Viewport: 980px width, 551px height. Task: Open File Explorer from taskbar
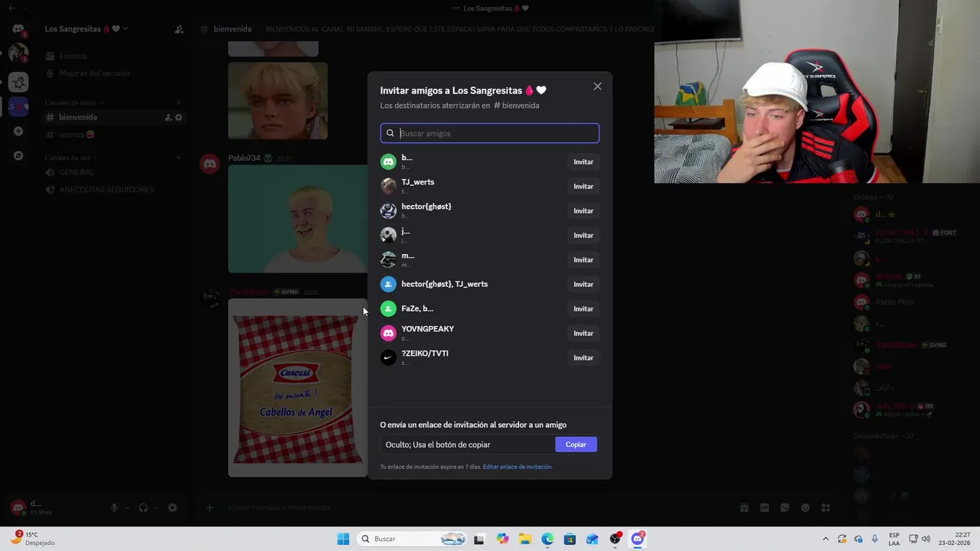point(525,539)
